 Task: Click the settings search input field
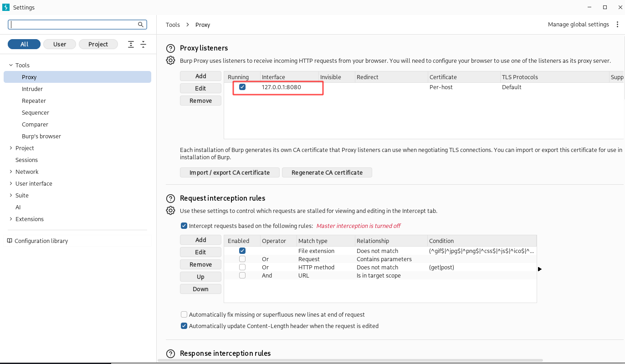(x=77, y=25)
